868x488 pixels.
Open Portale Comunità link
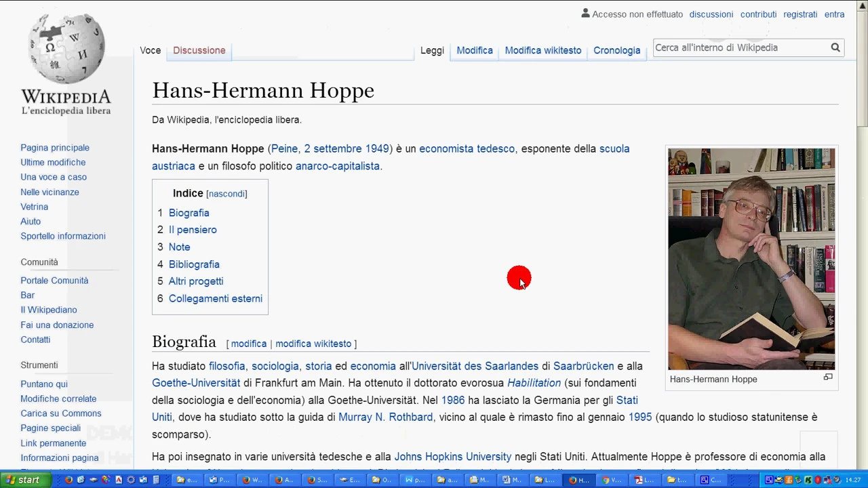[54, 281]
